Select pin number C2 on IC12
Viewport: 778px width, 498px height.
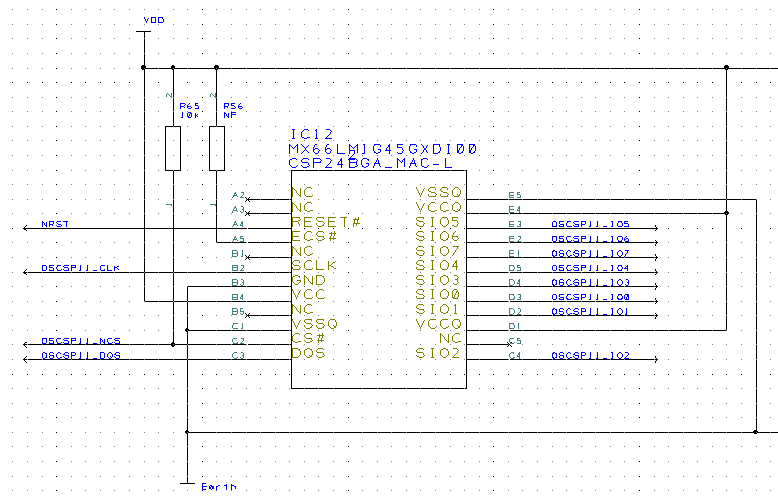coord(238,341)
